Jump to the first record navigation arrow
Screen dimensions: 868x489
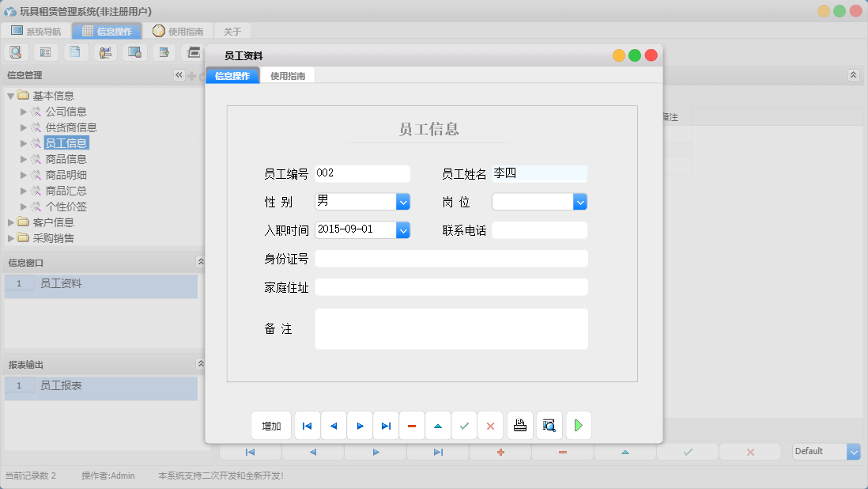[307, 425]
